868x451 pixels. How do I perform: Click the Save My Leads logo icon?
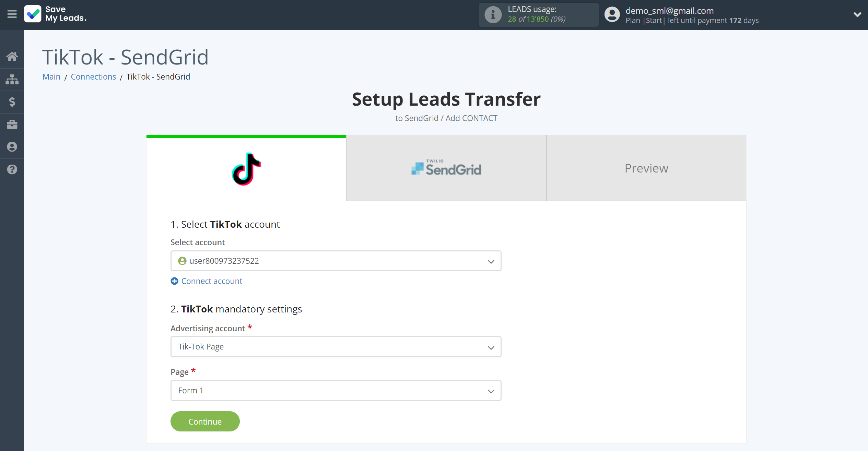(x=32, y=14)
